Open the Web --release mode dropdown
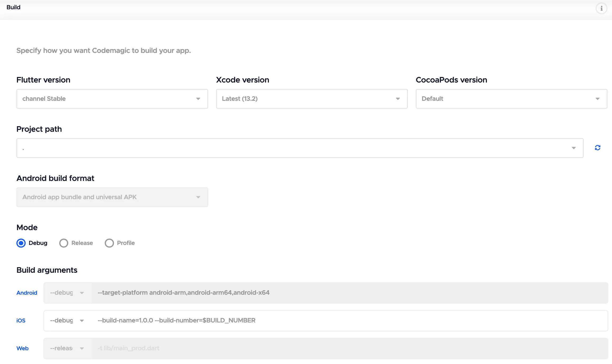This screenshot has height=364, width=612. coord(67,348)
